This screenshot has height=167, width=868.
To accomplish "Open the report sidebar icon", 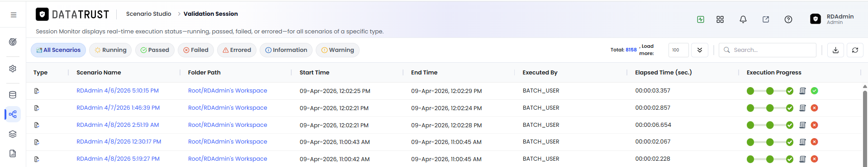I will [13, 153].
